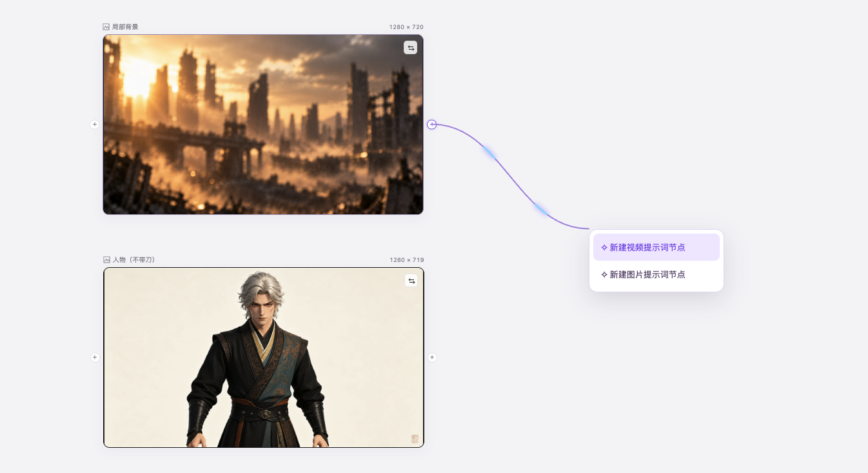Click the right plus connector of 人物 node

432,357
